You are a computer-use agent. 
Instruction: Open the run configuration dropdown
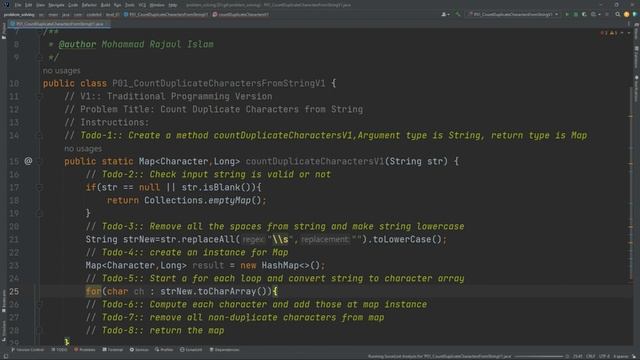click(x=513, y=14)
